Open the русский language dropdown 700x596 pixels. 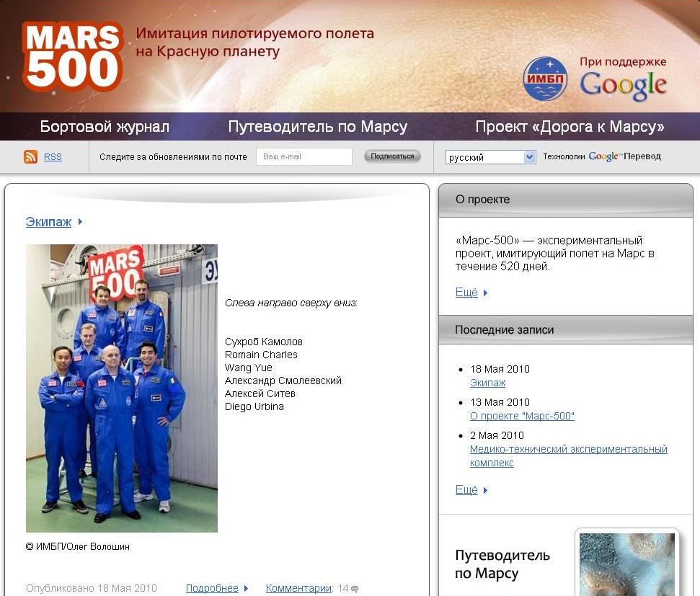click(x=490, y=157)
